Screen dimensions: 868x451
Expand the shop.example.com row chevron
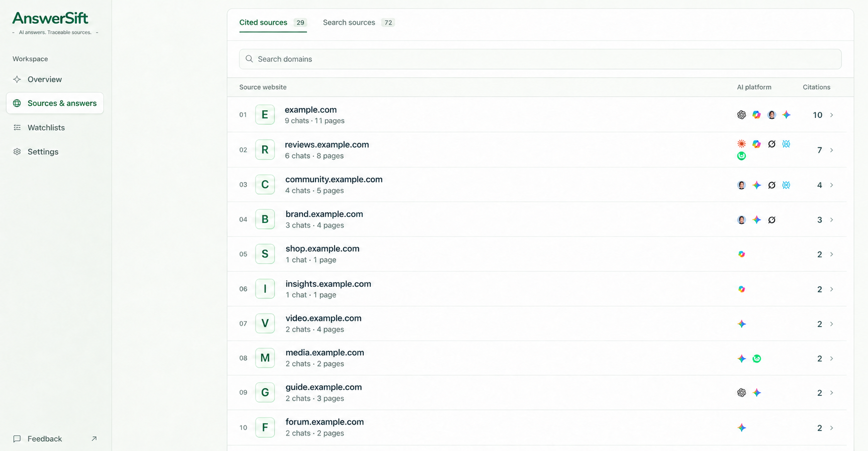(832, 254)
